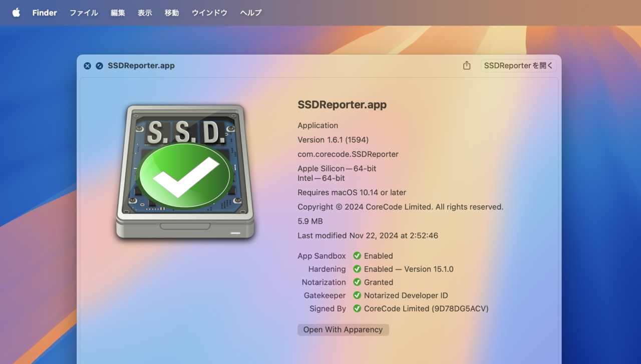The width and height of the screenshot is (641, 364).
Task: Open the ファイル menu
Action: 84,13
